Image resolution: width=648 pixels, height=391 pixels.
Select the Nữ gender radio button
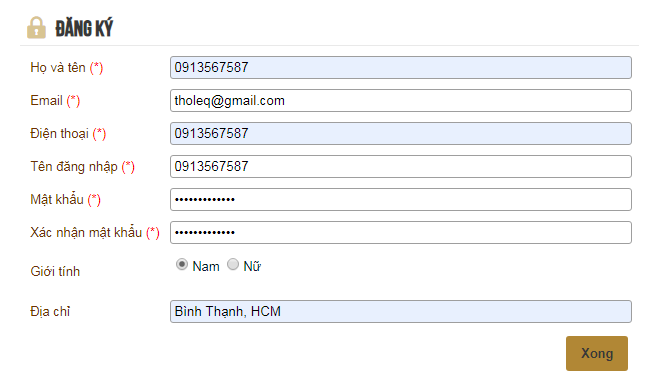(233, 264)
